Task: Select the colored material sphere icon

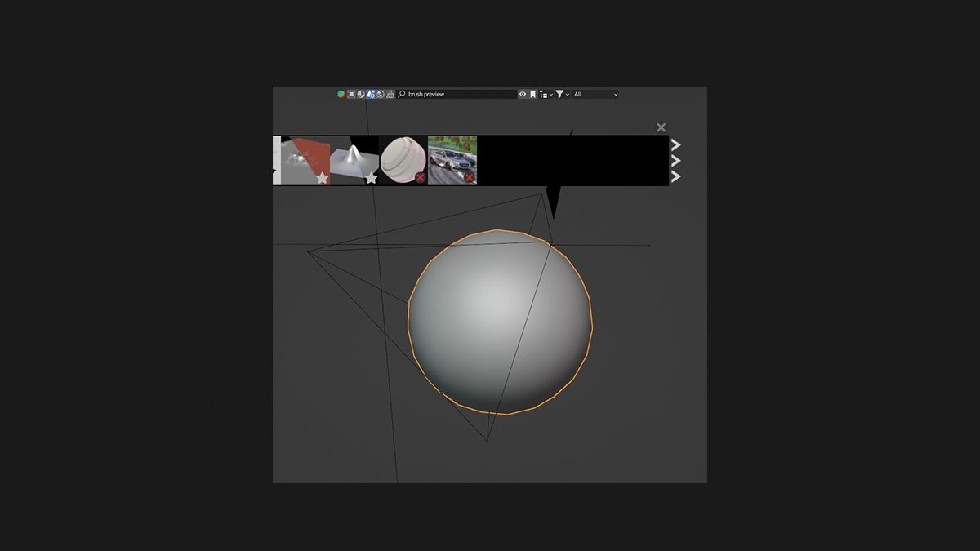Action: [341, 94]
